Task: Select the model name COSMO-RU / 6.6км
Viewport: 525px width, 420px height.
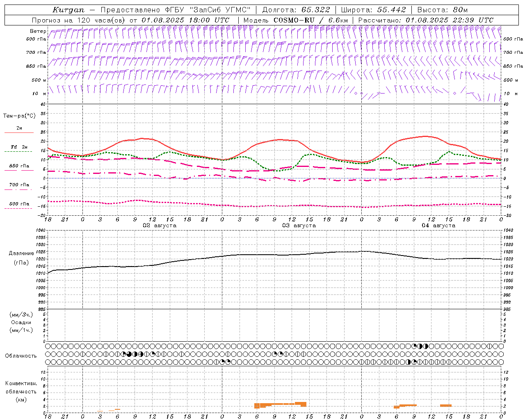Action: [310, 20]
